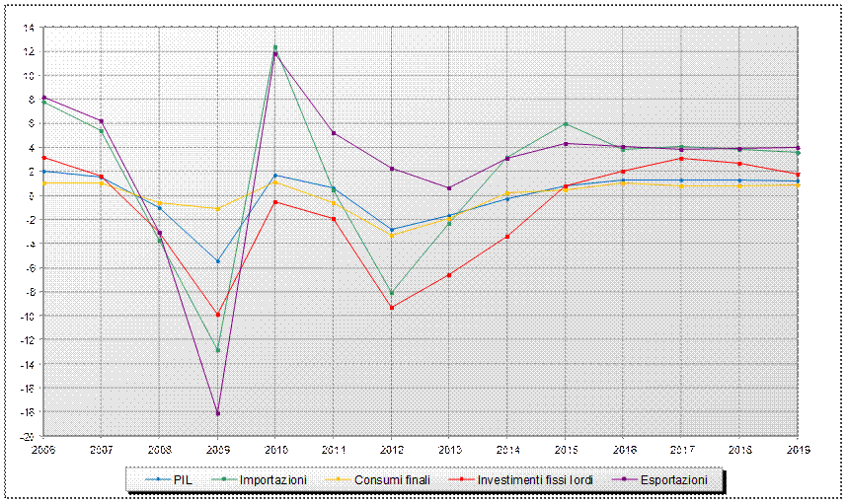The height and width of the screenshot is (504, 847).
Task: Select the red line's first deep trough point
Action: tap(218, 315)
